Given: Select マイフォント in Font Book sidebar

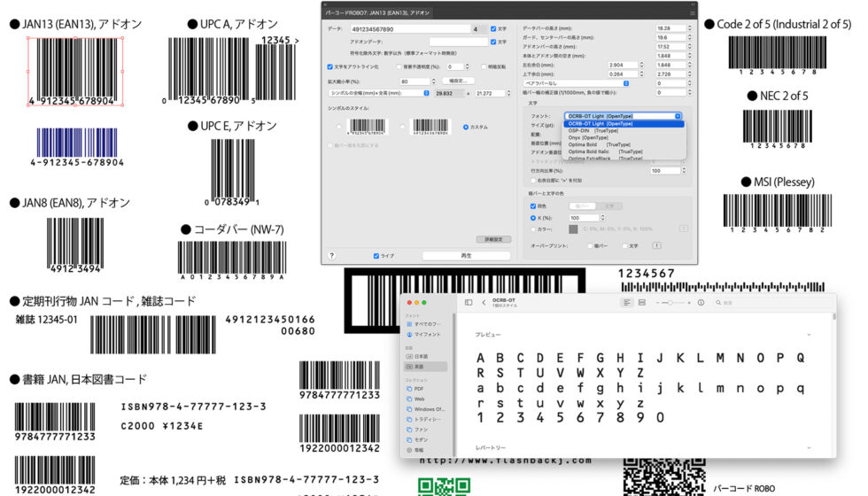Looking at the screenshot, I should (423, 335).
